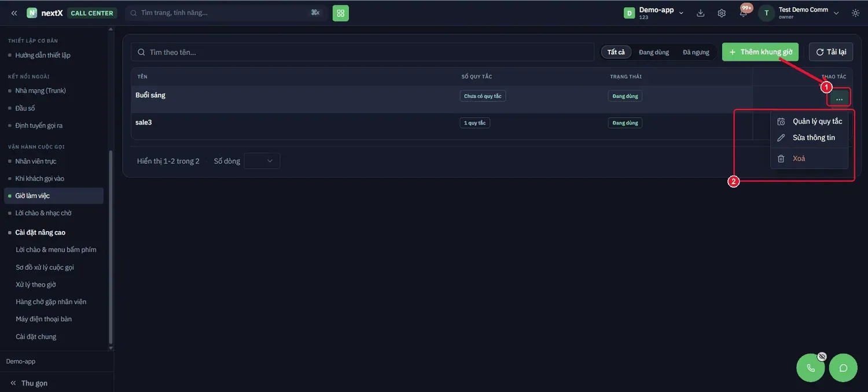Go to Xử lý theo giờ
Viewport: 868px width, 392px height.
(36, 284)
